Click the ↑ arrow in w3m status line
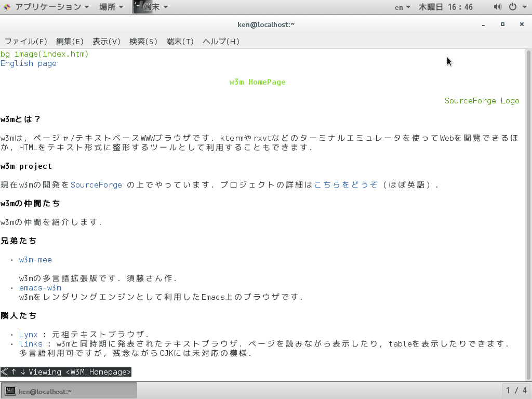The height and width of the screenshot is (399, 532). point(14,372)
